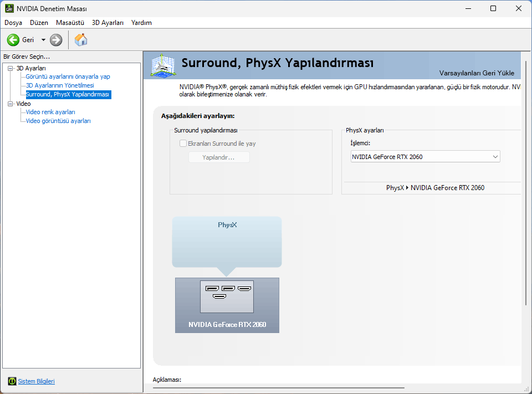Click Varsayılanları Geri Yükle link

(477, 73)
